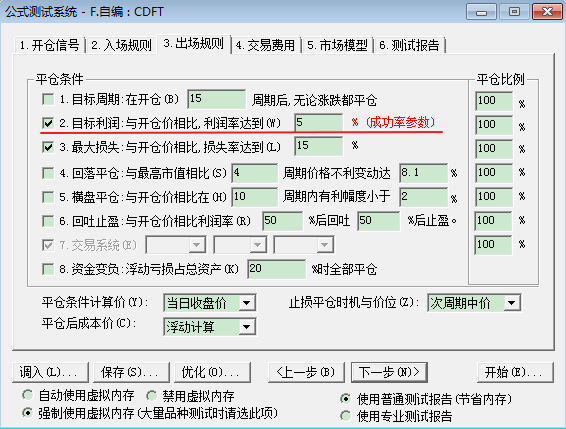Maximize the 公式测试系统 window
Screen dimensions: 566x429
(x=514, y=12)
